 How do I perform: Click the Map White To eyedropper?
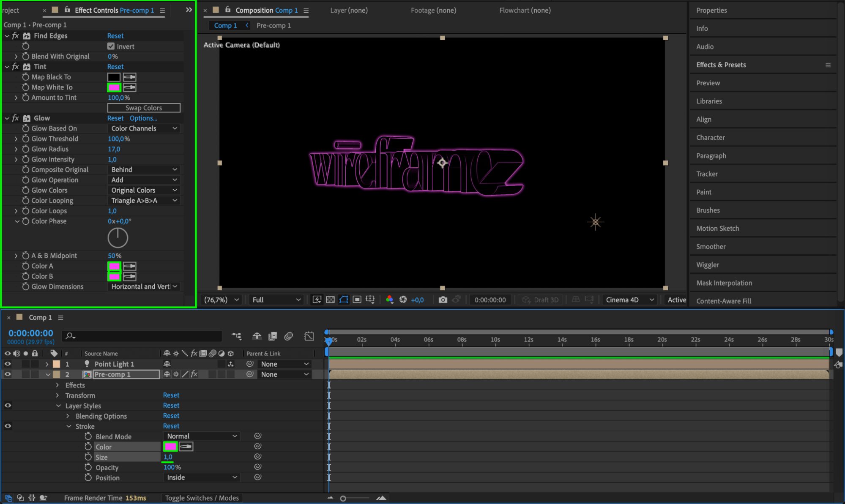tap(129, 87)
